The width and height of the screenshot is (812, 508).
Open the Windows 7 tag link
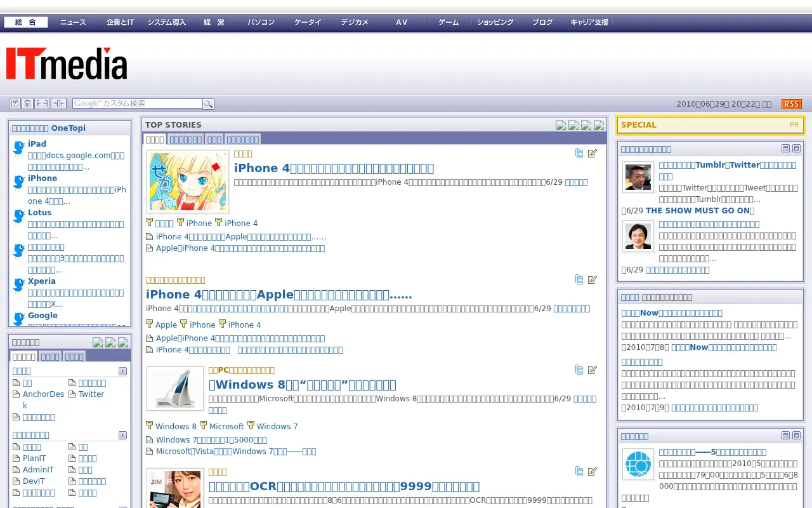pyautogui.click(x=277, y=427)
